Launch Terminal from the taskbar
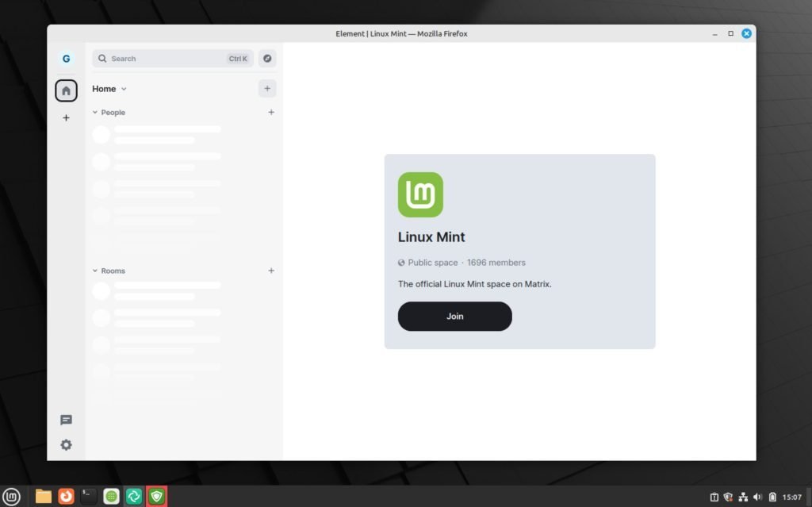The width and height of the screenshot is (812, 507). (x=89, y=497)
